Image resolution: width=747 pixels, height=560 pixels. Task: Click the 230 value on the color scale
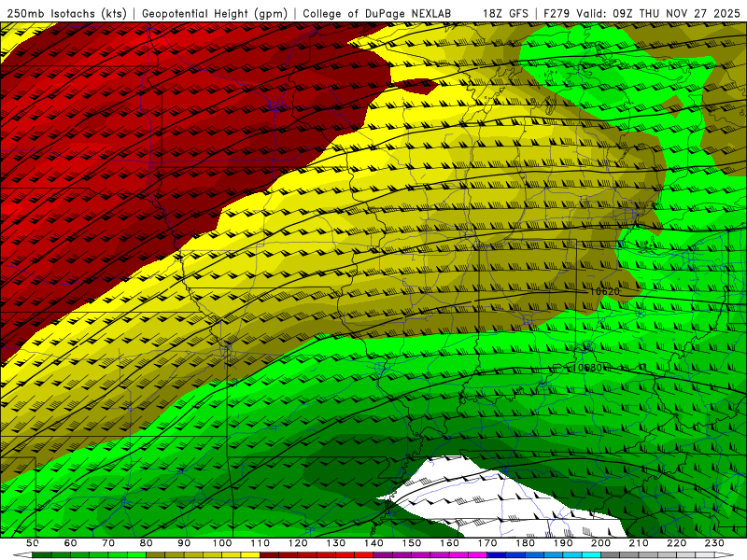[714, 543]
